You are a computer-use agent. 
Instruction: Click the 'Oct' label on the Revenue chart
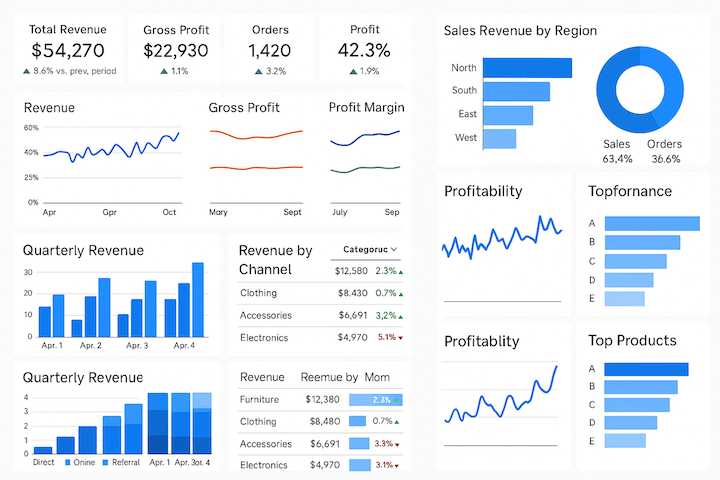point(169,212)
